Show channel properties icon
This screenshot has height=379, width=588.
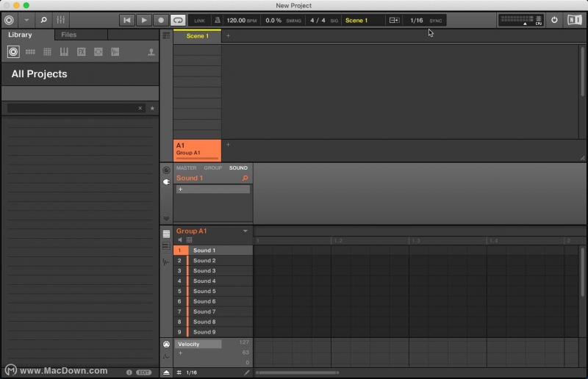tap(166, 170)
